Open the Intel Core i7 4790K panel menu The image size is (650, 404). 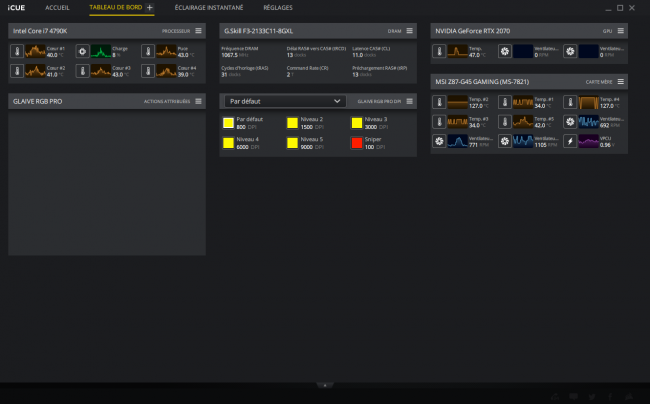(x=199, y=31)
